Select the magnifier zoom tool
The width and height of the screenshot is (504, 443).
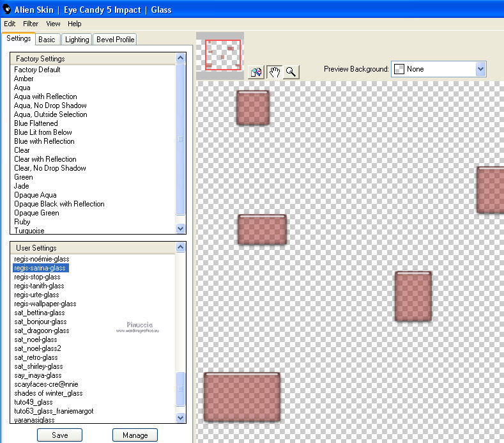tap(291, 72)
